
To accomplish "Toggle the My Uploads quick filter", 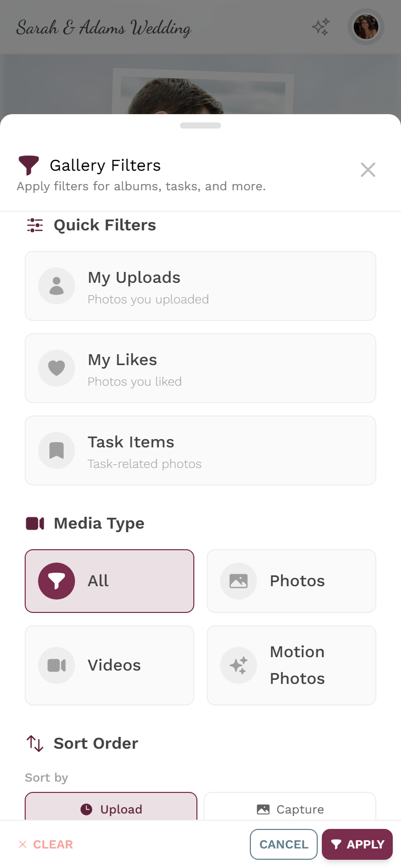I will [200, 286].
